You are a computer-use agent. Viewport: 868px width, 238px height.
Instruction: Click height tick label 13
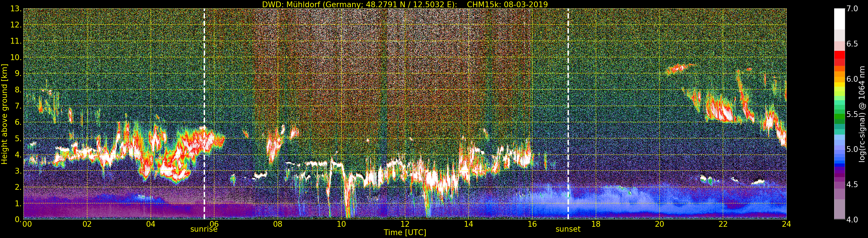coord(16,9)
